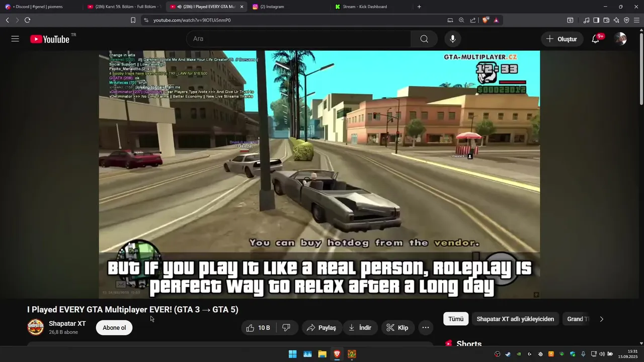Viewport: 644px width, 362px height.
Task: Expand the chip row with the right arrow
Action: pos(601,319)
